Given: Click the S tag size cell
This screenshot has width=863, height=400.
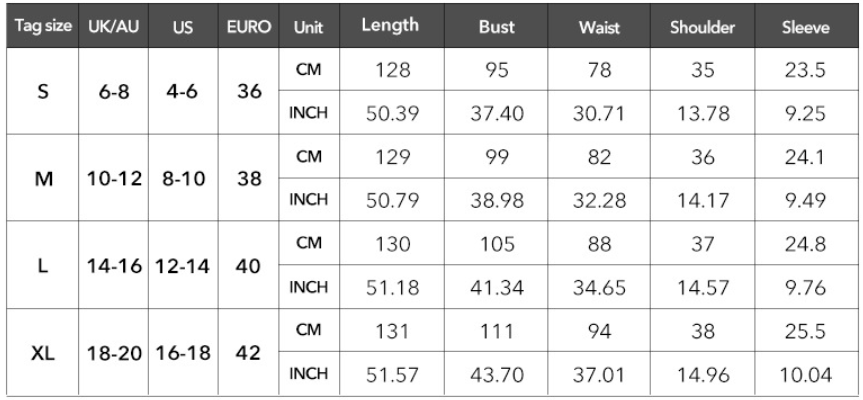Looking at the screenshot, I should [x=43, y=91].
